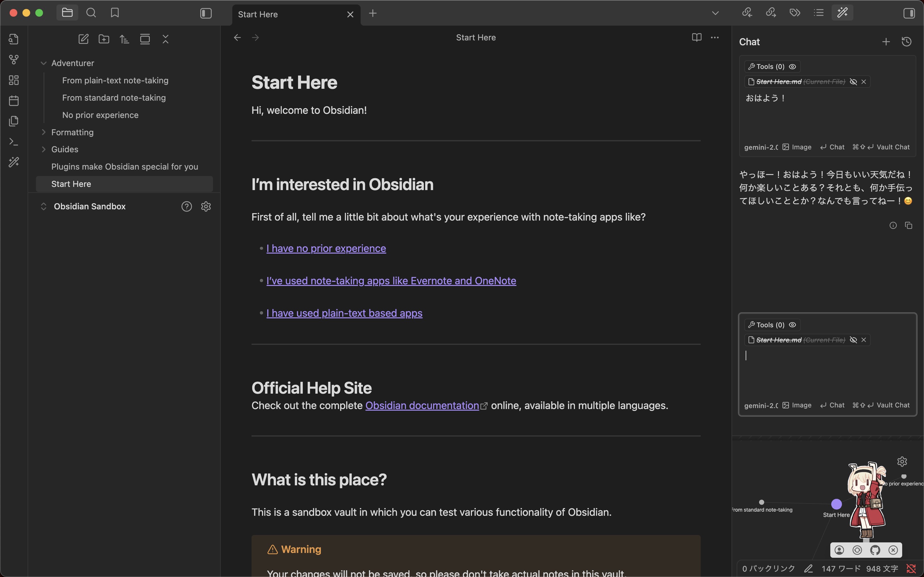924x577 pixels.
Task: Change file sort order
Action: click(124, 39)
